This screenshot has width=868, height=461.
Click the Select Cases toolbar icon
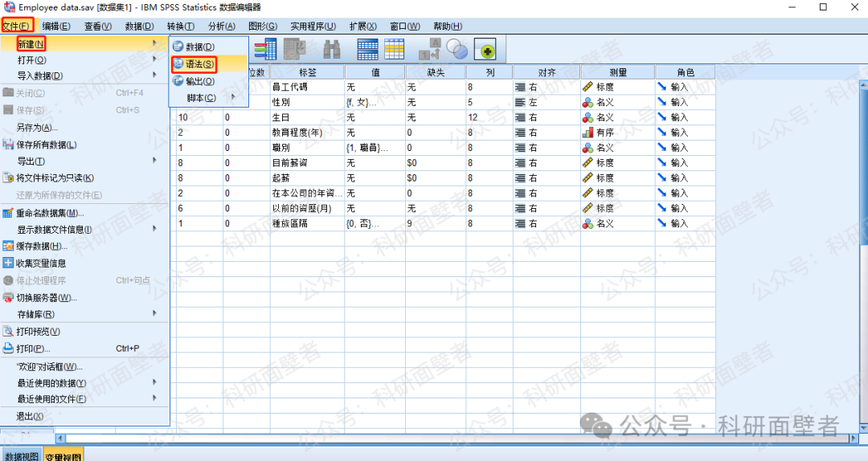tap(394, 49)
